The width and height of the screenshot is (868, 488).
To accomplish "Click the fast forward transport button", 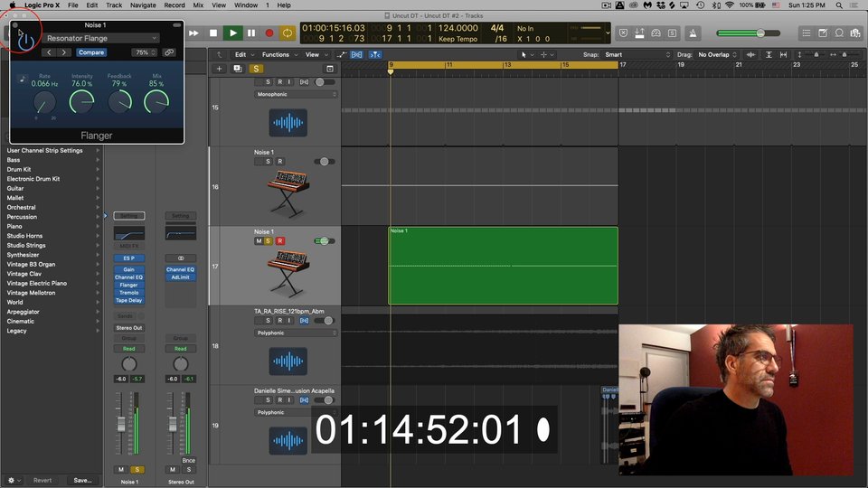I will click(x=193, y=33).
